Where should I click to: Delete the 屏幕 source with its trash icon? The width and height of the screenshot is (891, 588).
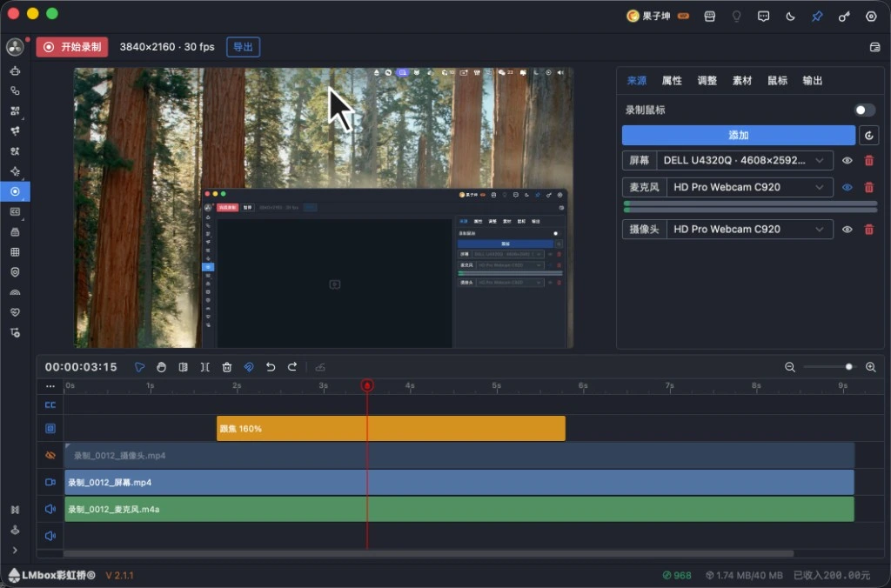[869, 161]
